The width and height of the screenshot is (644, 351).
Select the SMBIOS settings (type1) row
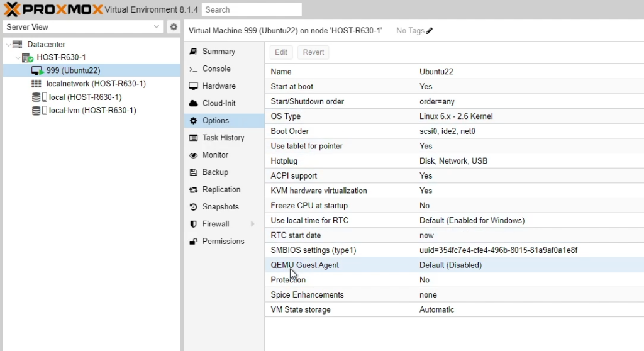tap(454, 250)
